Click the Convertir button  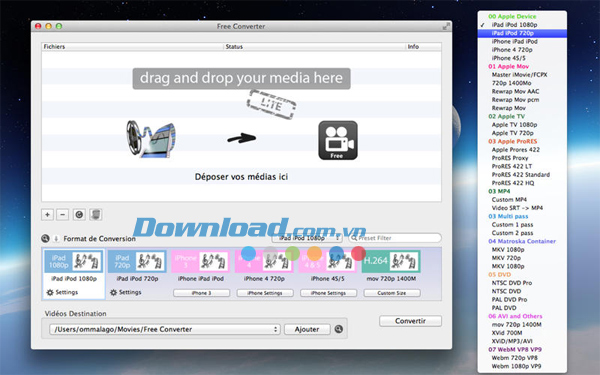pyautogui.click(x=411, y=321)
